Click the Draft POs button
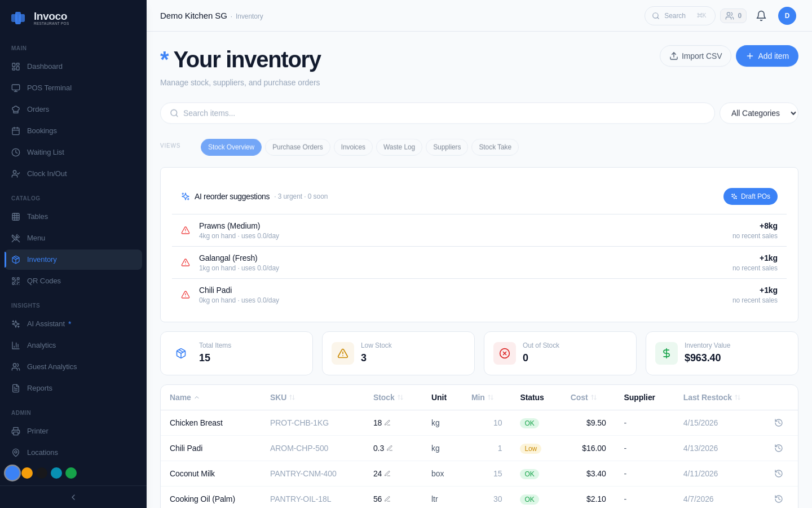Screen dimensions: 812x508 [751, 196]
